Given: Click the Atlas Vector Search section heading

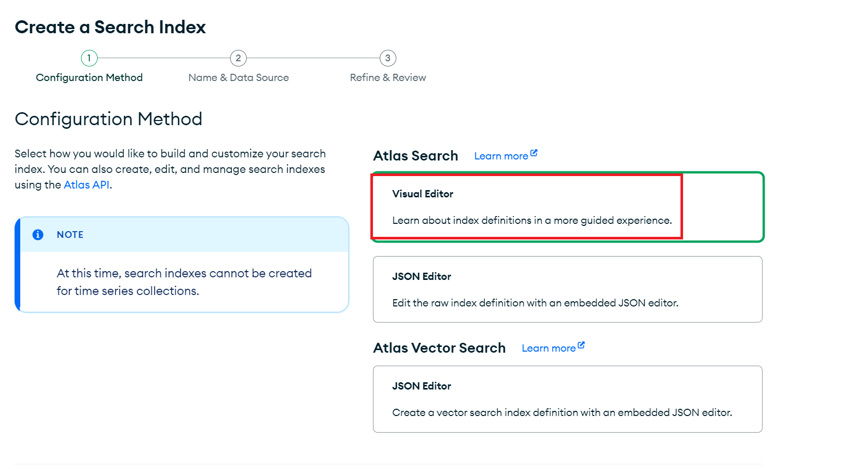Looking at the screenshot, I should pos(439,348).
